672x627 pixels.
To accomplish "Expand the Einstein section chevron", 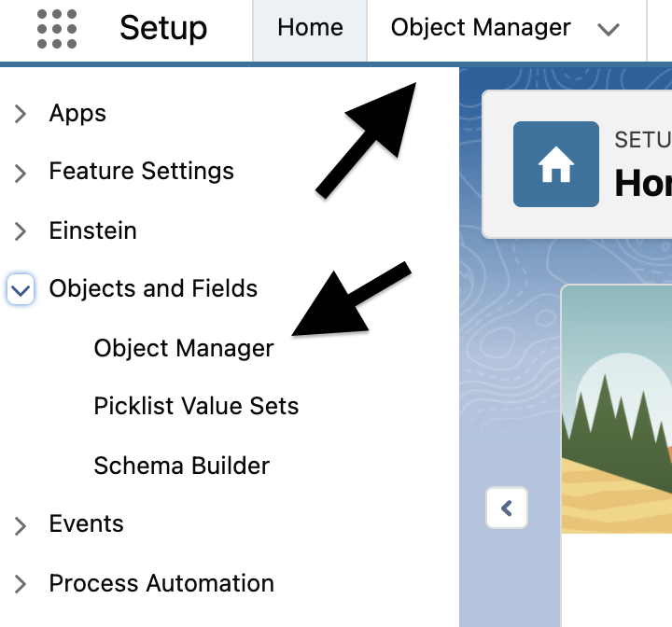I will (x=20, y=231).
